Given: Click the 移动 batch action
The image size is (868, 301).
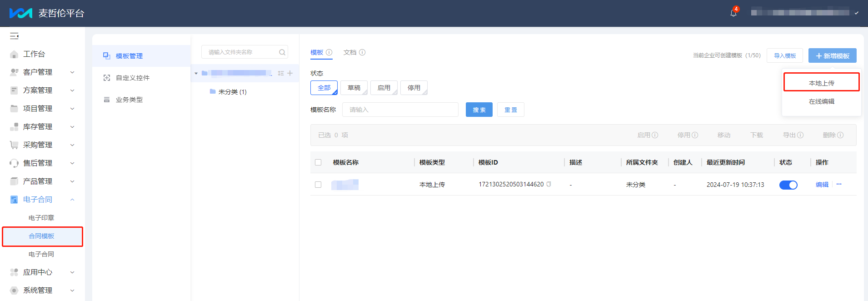Looking at the screenshot, I should [724, 135].
